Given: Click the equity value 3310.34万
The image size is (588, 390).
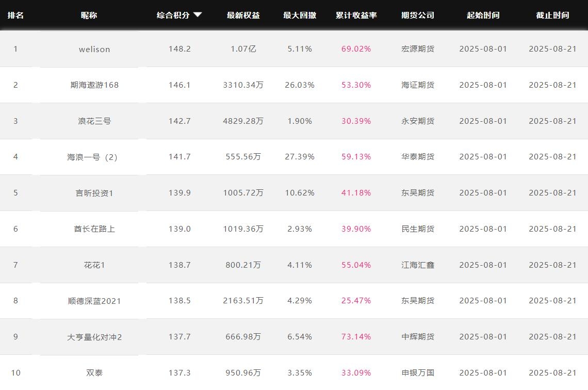Looking at the screenshot, I should [243, 85].
